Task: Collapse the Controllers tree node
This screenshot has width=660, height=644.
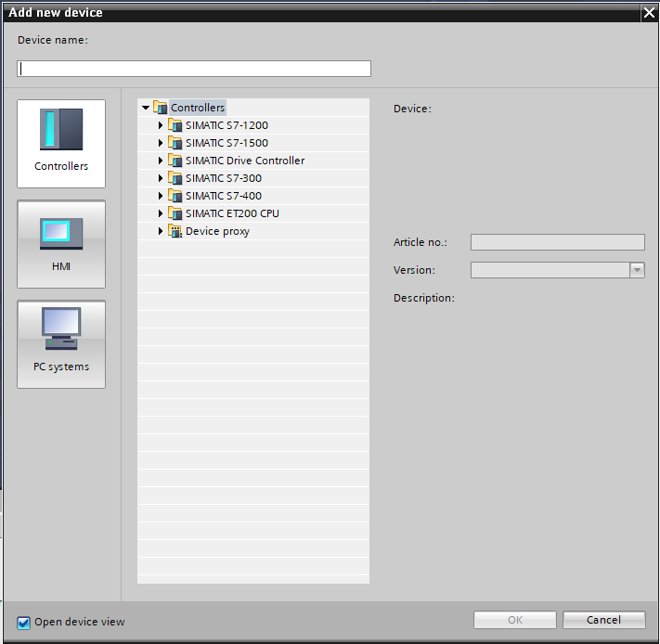Action: (146, 108)
